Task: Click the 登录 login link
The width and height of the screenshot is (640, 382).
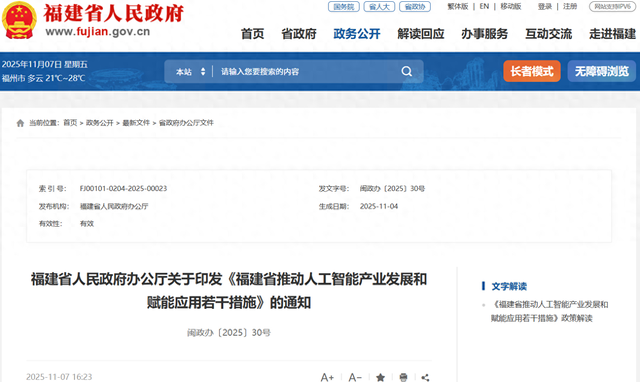Action: pyautogui.click(x=545, y=7)
